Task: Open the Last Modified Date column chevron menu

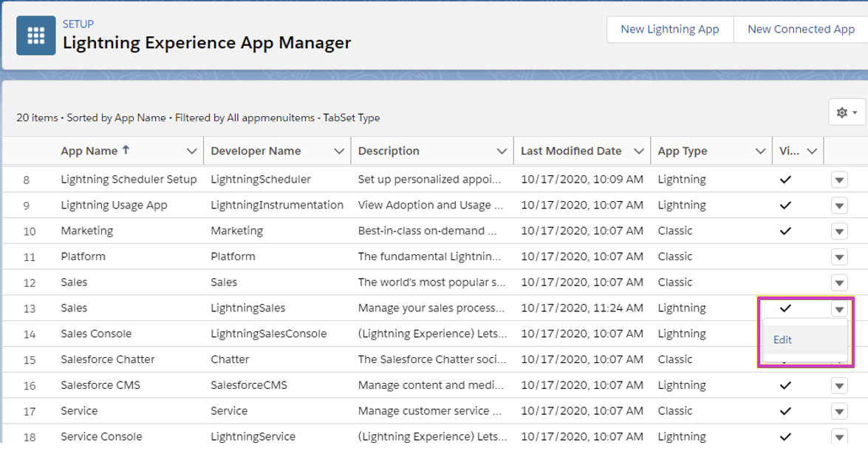Action: [x=638, y=152]
